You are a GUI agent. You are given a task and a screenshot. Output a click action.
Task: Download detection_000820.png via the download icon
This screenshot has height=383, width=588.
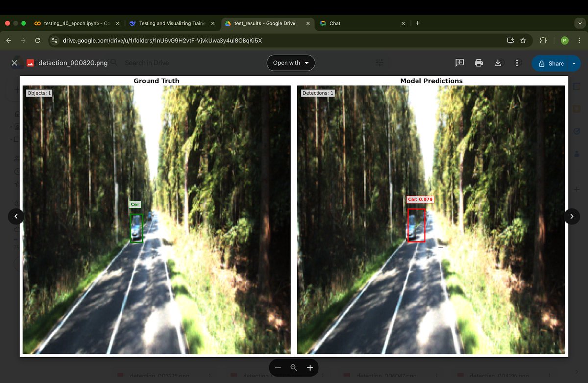[x=498, y=63]
